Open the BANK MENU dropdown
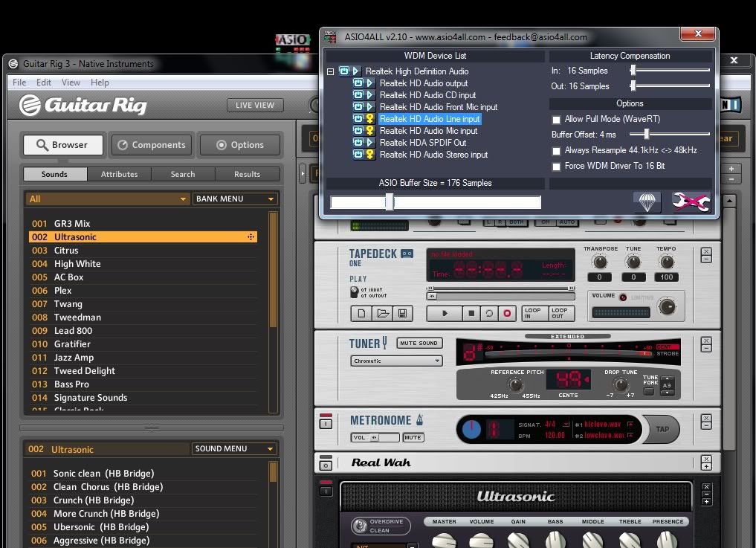756x548 pixels. pyautogui.click(x=235, y=199)
